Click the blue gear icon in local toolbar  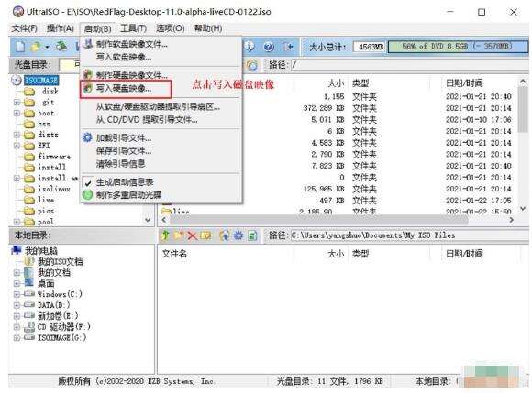click(x=238, y=235)
